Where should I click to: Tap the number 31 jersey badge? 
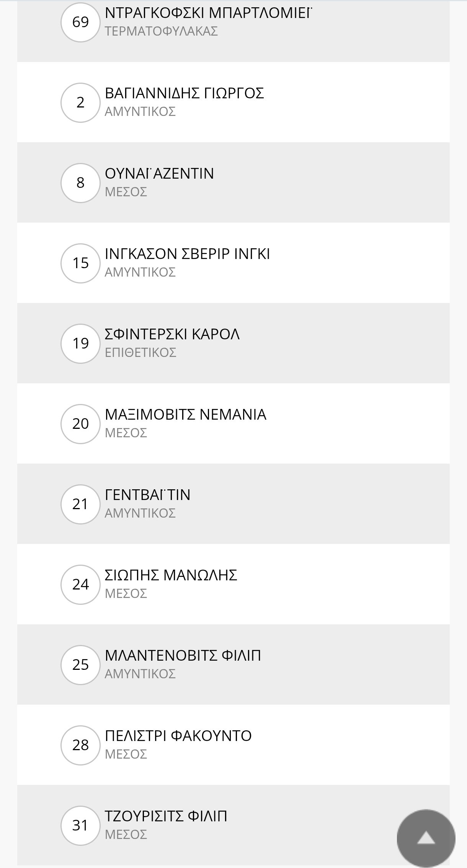[80, 826]
